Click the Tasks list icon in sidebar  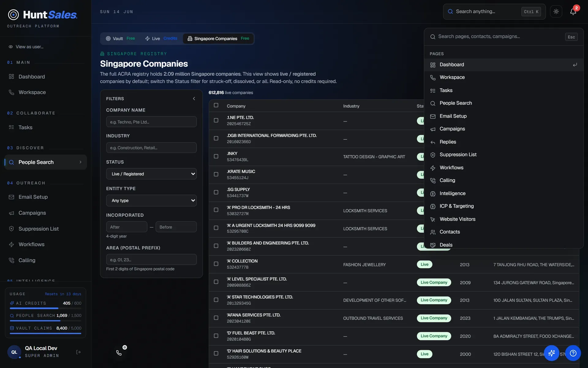pyautogui.click(x=11, y=127)
